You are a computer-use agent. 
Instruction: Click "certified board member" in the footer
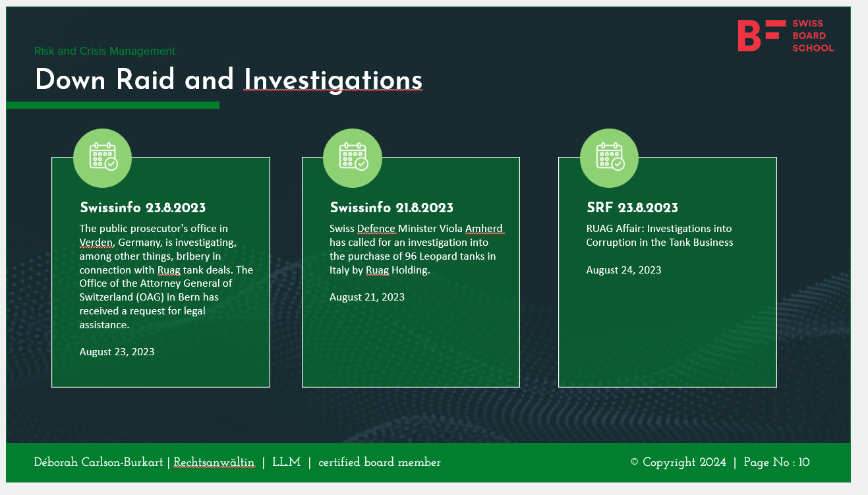pos(380,463)
